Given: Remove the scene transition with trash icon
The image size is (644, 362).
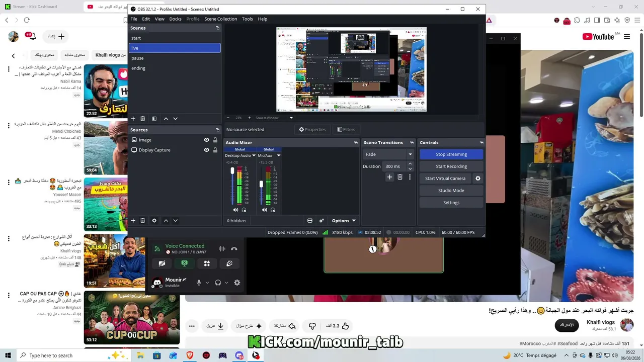Looking at the screenshot, I should (400, 177).
